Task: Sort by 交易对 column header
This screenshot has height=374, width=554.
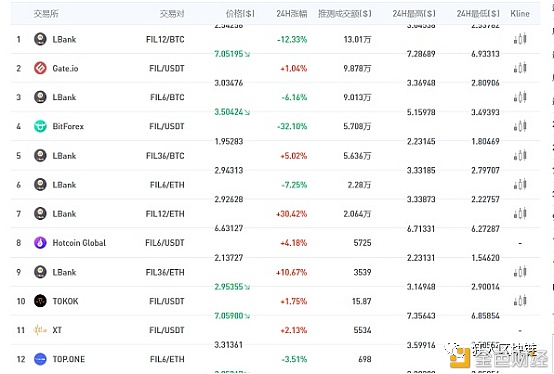Action: [172, 14]
